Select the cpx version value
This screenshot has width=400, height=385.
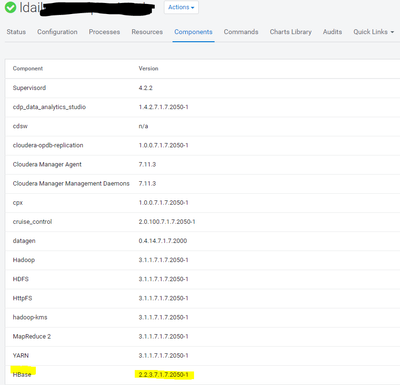(x=163, y=203)
